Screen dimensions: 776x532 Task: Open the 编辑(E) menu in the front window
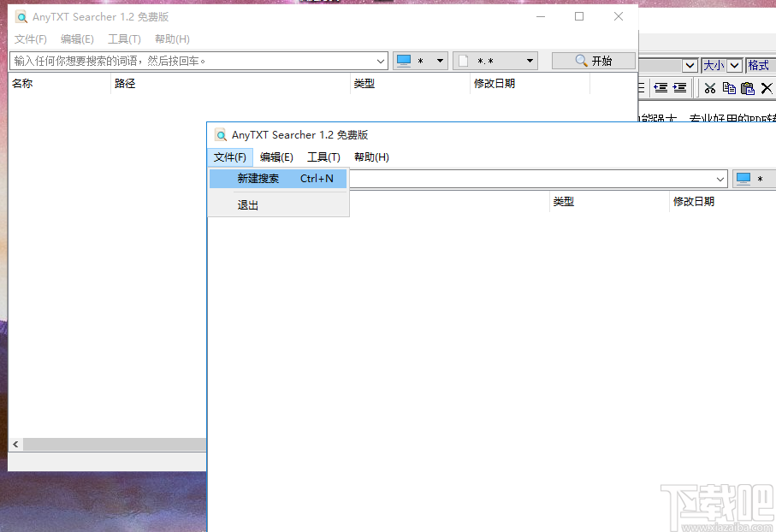pyautogui.click(x=276, y=157)
